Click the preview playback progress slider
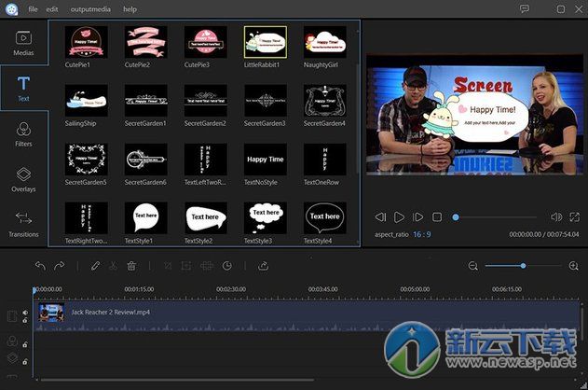The height and width of the screenshot is (390, 588). [494, 217]
